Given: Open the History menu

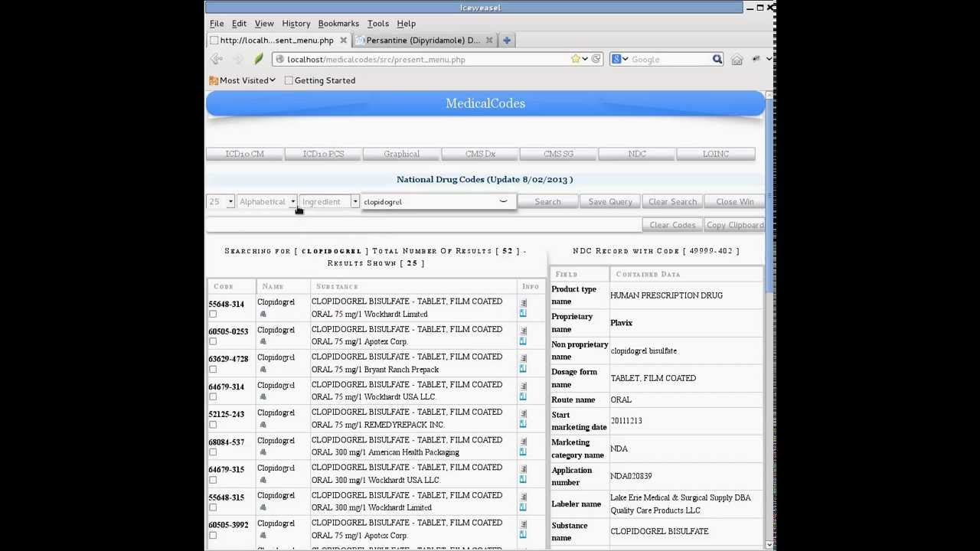Looking at the screenshot, I should click(x=296, y=24).
